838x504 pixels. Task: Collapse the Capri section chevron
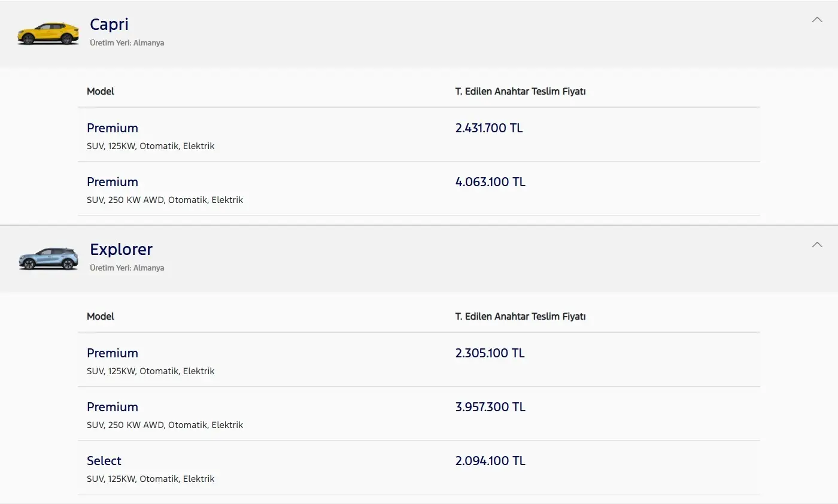(x=816, y=20)
